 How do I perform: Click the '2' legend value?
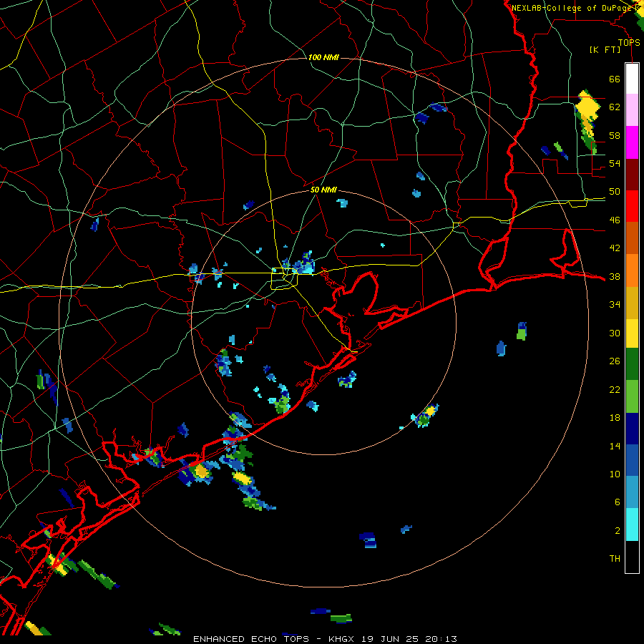point(618,531)
